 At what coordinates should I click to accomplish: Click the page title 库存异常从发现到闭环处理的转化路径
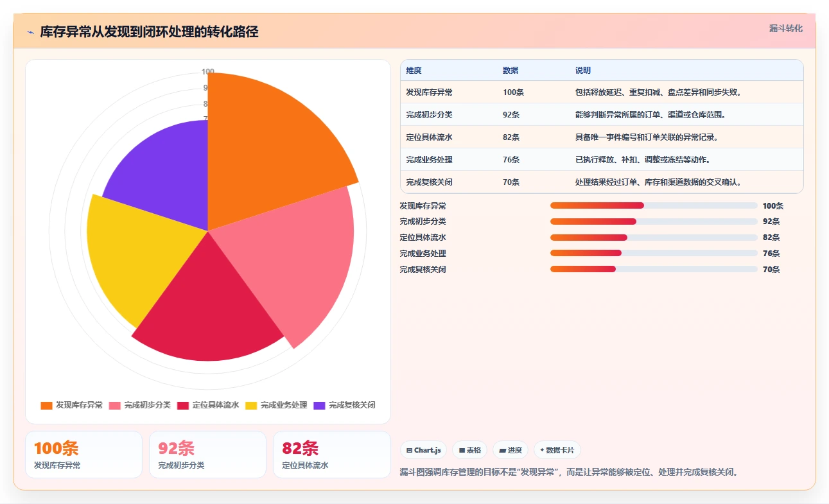click(149, 32)
